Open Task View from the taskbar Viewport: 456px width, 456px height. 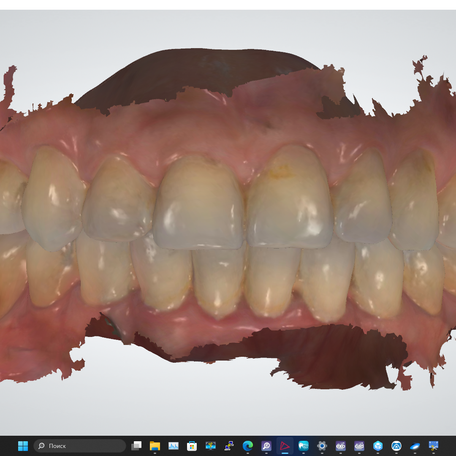pos(136,446)
